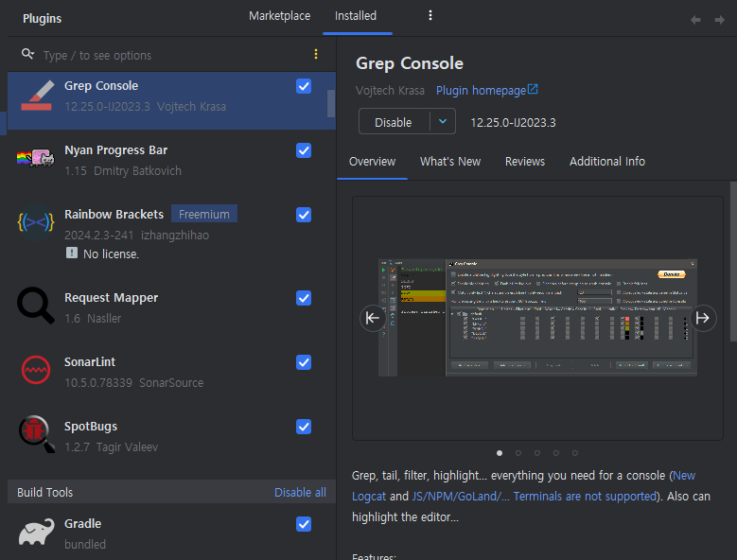The width and height of the screenshot is (737, 560).
Task: Select the first carousel page dot
Action: [x=500, y=453]
